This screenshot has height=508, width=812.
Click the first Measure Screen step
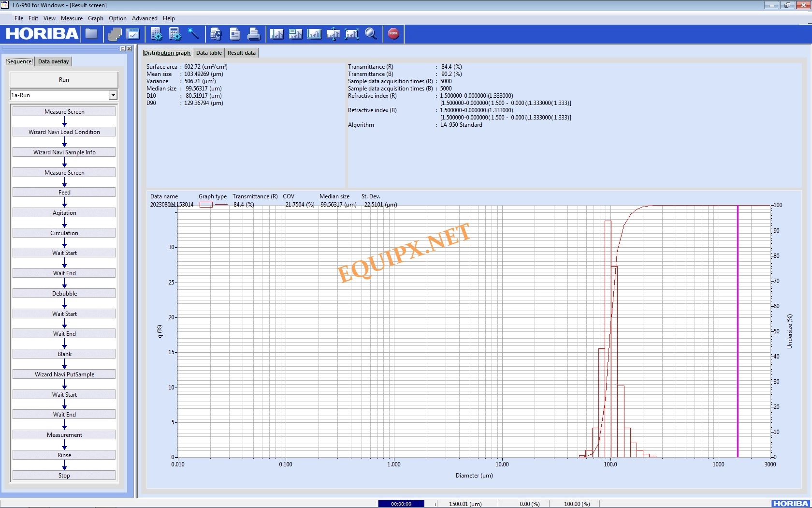[64, 111]
